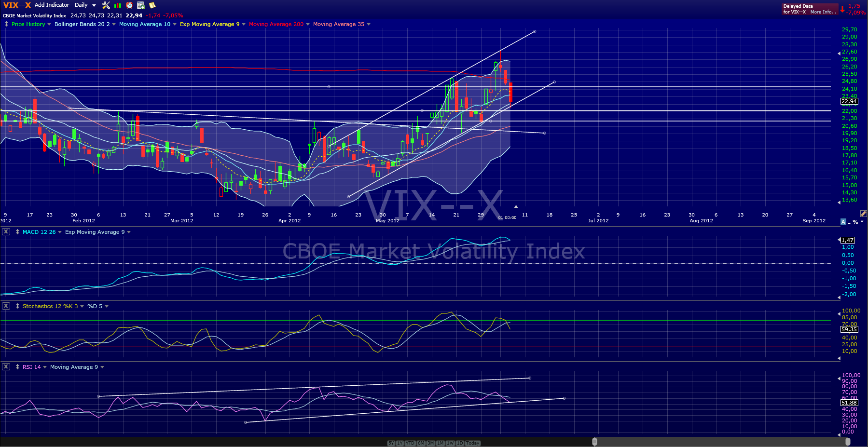Select the 1Y time range
This screenshot has height=447, width=868.
(x=400, y=443)
